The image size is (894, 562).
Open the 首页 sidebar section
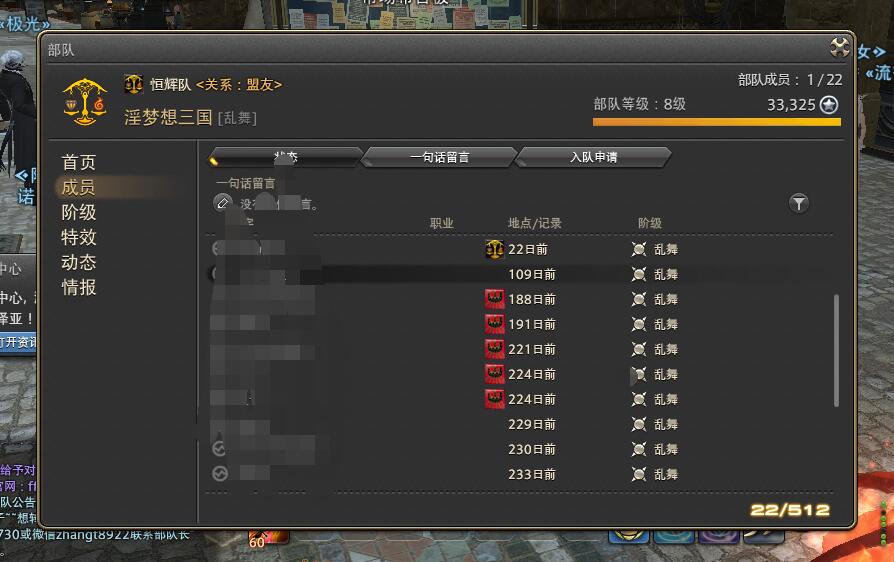pyautogui.click(x=79, y=162)
